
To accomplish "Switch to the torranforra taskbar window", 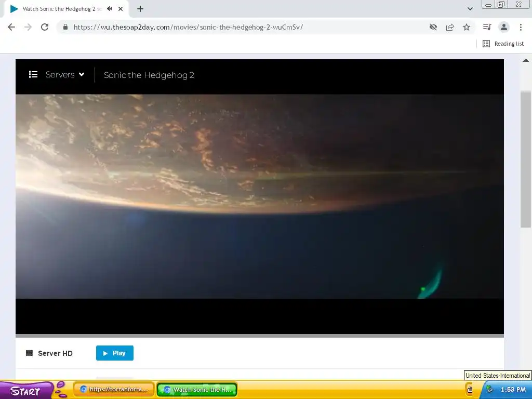I will pos(114,390).
